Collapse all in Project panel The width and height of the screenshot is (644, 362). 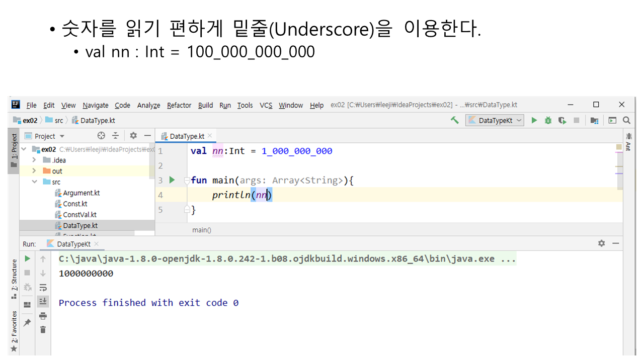click(115, 136)
